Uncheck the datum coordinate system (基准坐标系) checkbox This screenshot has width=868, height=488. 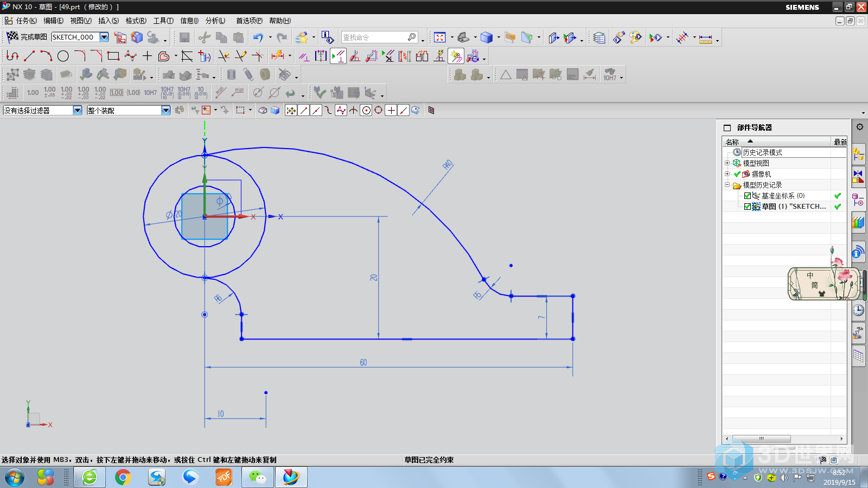click(748, 196)
